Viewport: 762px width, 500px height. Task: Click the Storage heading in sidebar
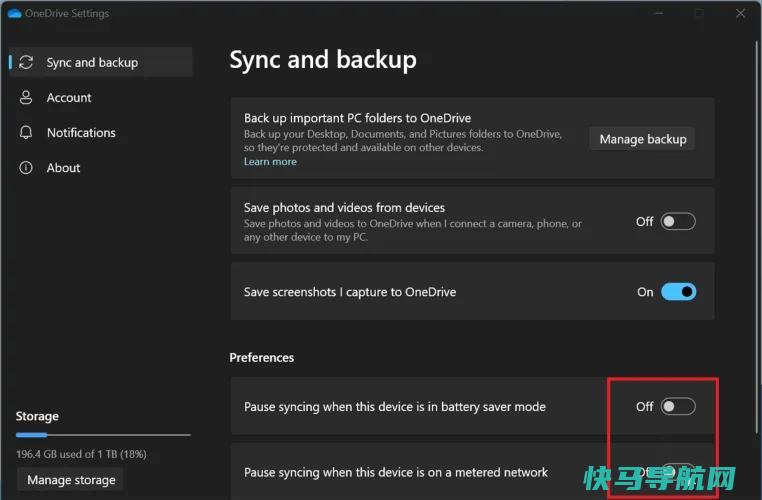click(37, 416)
